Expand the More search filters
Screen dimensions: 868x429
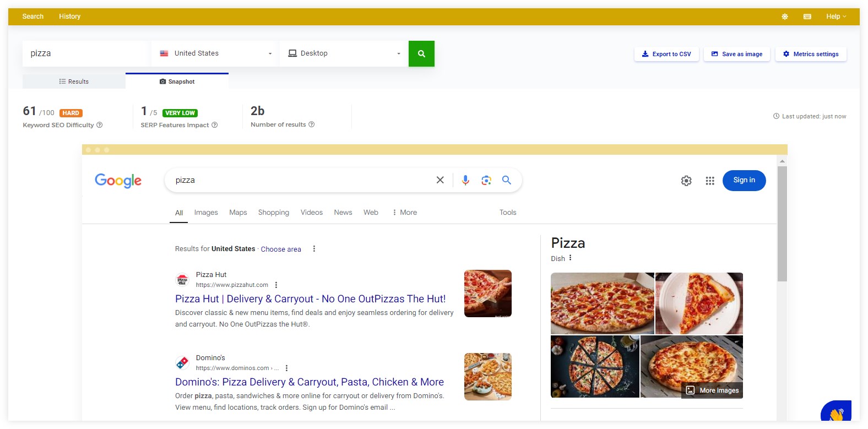(x=405, y=213)
